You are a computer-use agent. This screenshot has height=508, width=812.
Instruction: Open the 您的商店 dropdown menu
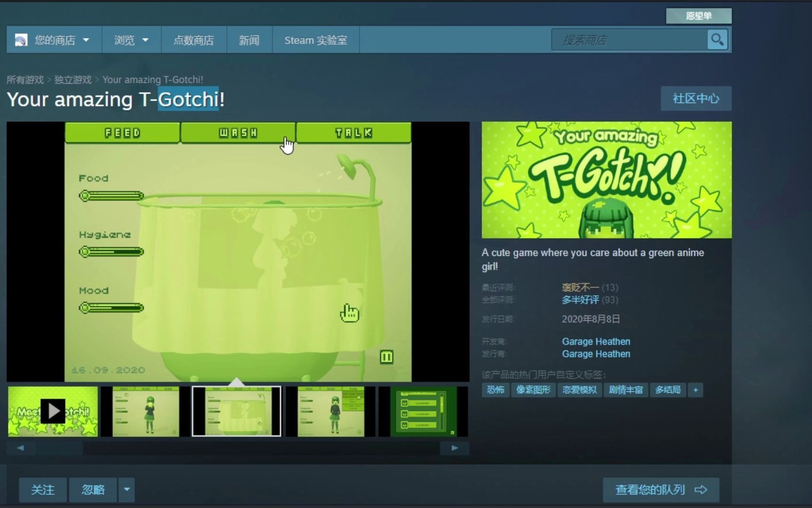coord(55,40)
